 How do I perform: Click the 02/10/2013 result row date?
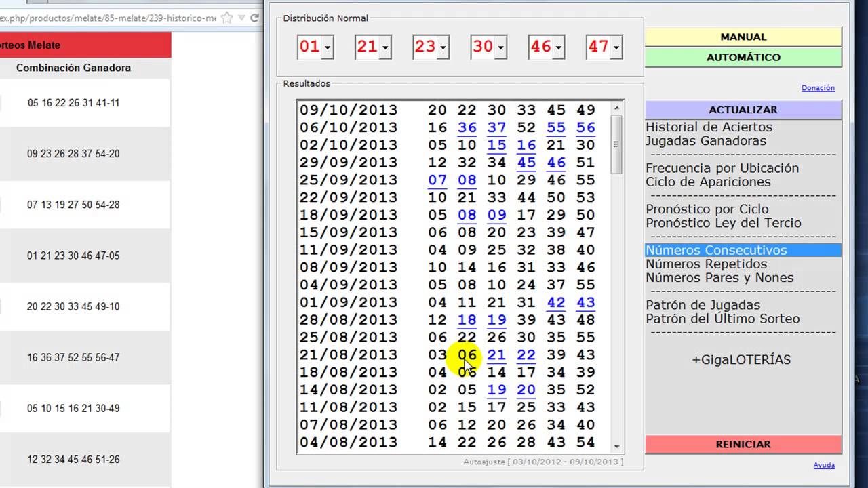349,145
